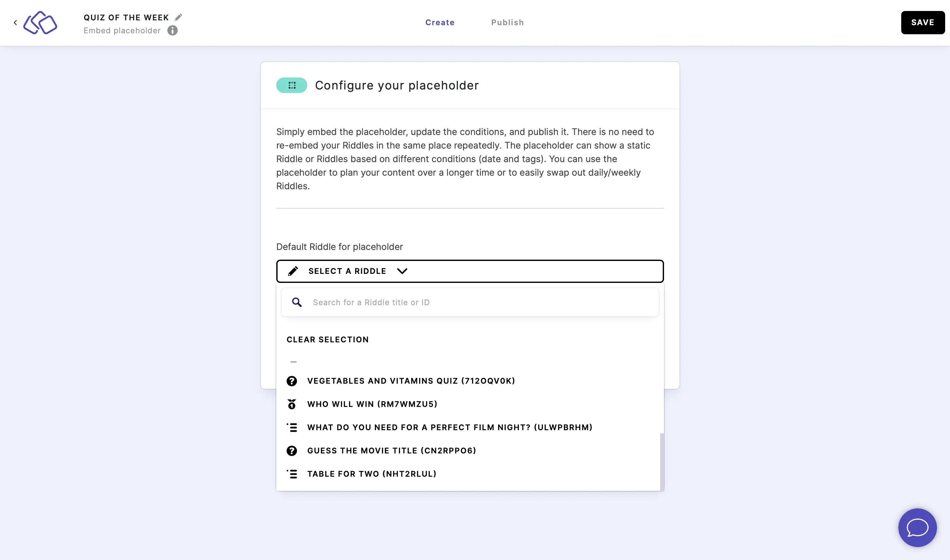The height and width of the screenshot is (560, 950).
Task: Click the question mark icon for Guess Movie Title
Action: pos(291,451)
